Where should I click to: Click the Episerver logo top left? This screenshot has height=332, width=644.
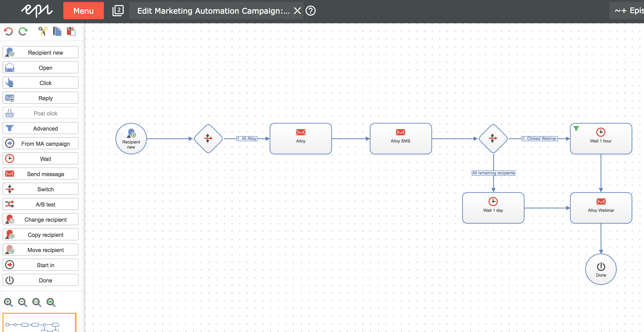click(x=37, y=11)
